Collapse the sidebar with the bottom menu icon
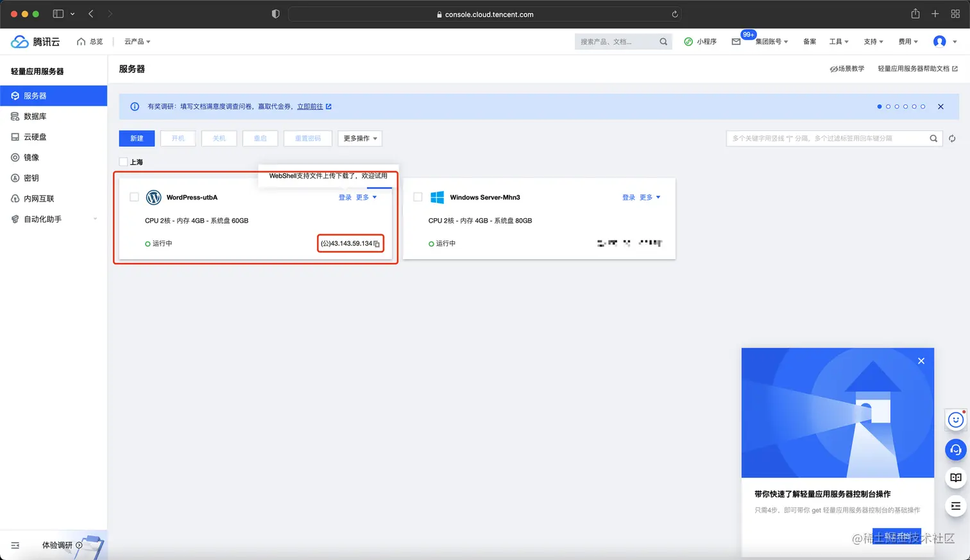The width and height of the screenshot is (970, 560). pos(15,545)
